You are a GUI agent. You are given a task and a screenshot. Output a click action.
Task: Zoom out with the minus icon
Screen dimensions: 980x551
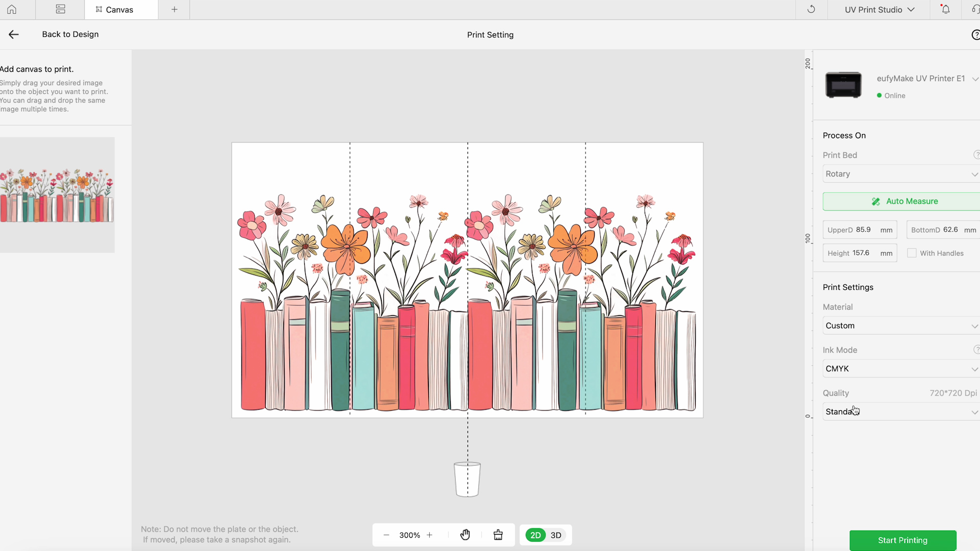(x=386, y=535)
